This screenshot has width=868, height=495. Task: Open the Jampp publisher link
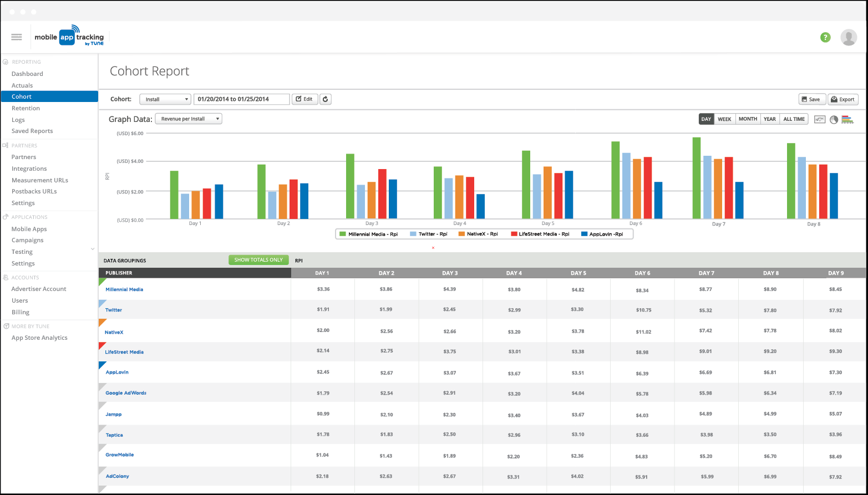coord(114,414)
